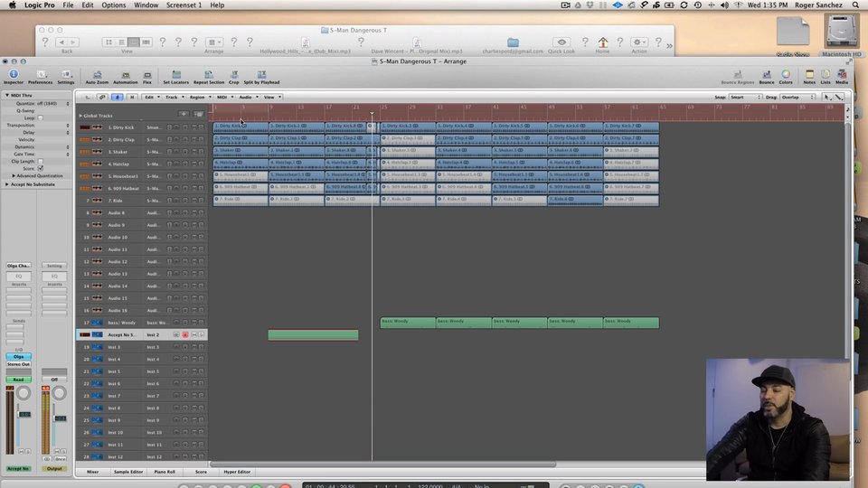Open the Lists panel icon
The image size is (868, 488).
pos(826,75)
